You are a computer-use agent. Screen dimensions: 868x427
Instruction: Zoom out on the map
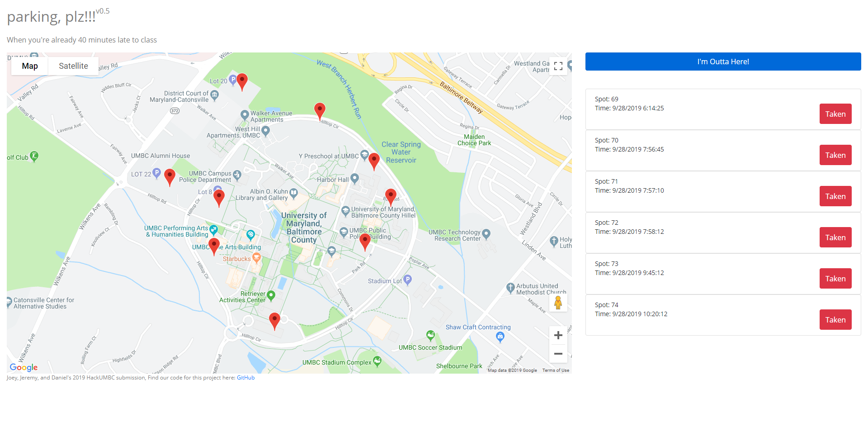(x=558, y=354)
